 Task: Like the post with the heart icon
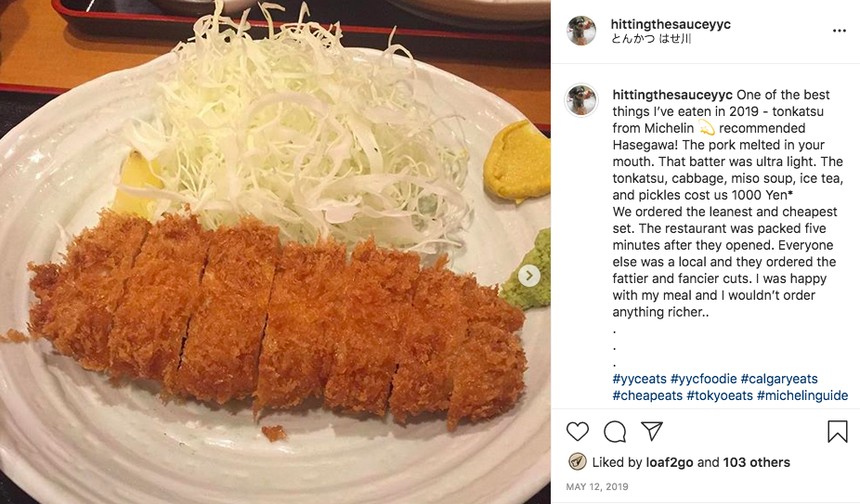[578, 432]
